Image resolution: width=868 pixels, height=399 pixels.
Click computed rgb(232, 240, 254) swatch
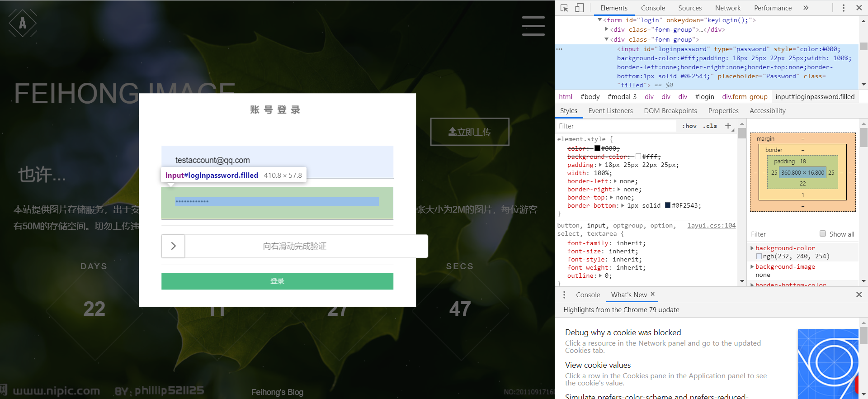coord(759,256)
